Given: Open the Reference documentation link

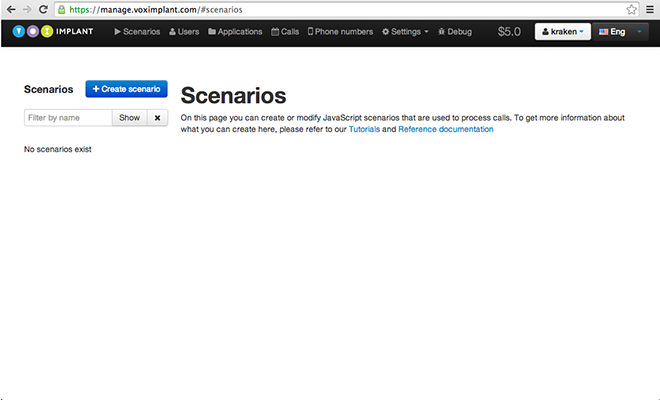Looking at the screenshot, I should coord(446,129).
